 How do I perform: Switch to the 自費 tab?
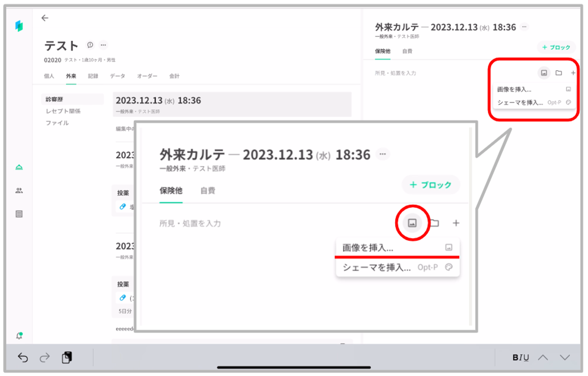(x=407, y=51)
